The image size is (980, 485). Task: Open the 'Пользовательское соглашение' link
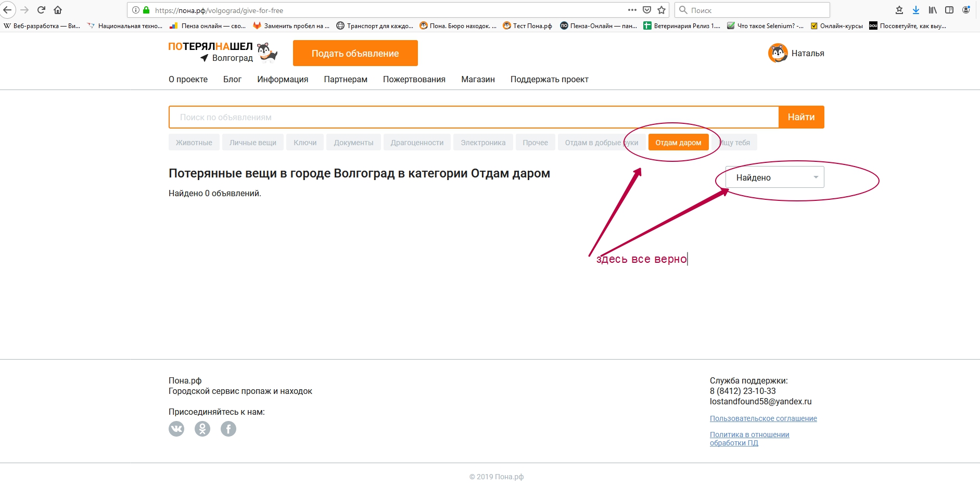point(763,418)
